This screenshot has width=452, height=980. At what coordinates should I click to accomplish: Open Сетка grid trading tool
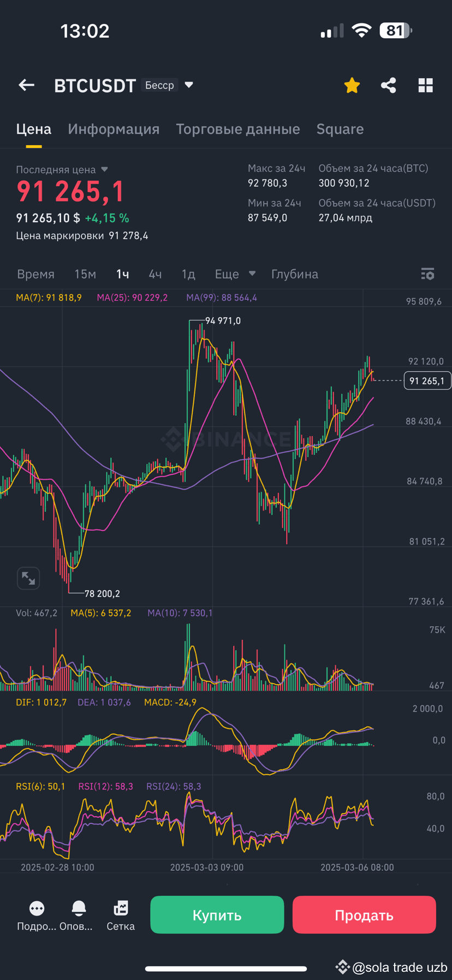point(120,908)
